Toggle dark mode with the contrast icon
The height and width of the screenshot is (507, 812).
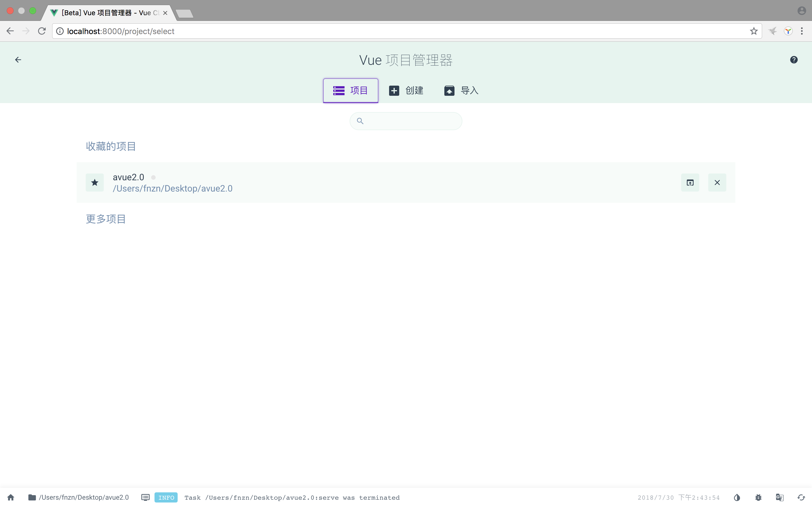[737, 497]
